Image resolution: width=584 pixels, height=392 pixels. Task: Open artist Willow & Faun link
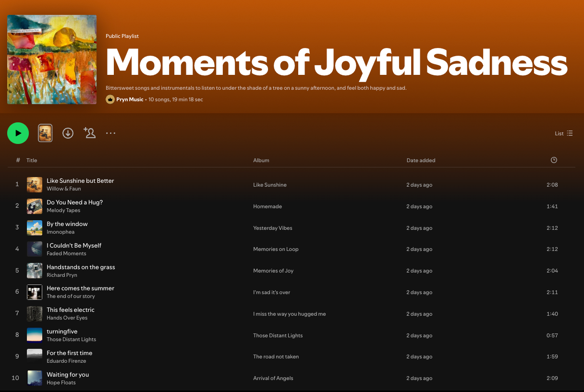64,189
